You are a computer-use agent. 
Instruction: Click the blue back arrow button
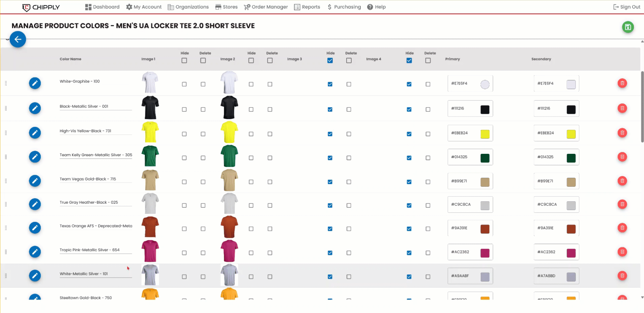click(x=18, y=39)
